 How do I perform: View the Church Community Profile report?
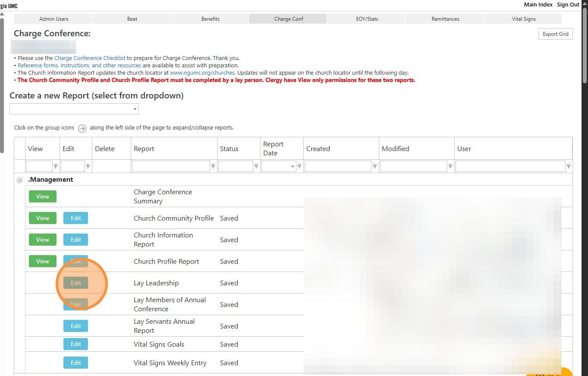(43, 218)
